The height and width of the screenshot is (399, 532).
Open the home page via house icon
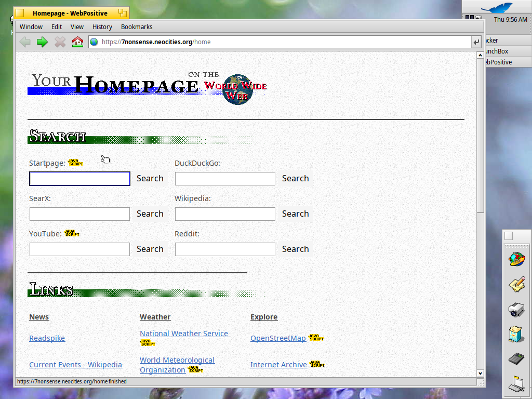[78, 42]
